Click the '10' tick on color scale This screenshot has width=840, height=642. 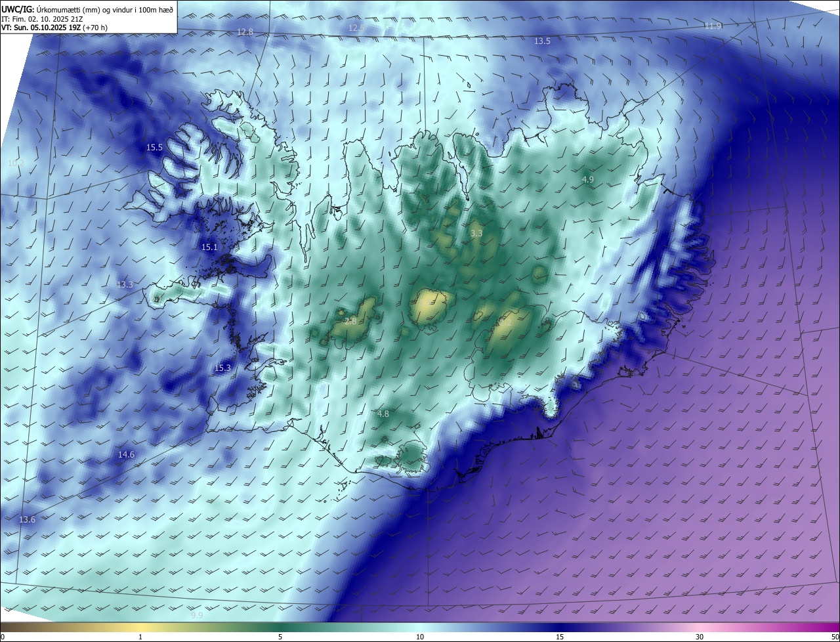click(x=420, y=637)
